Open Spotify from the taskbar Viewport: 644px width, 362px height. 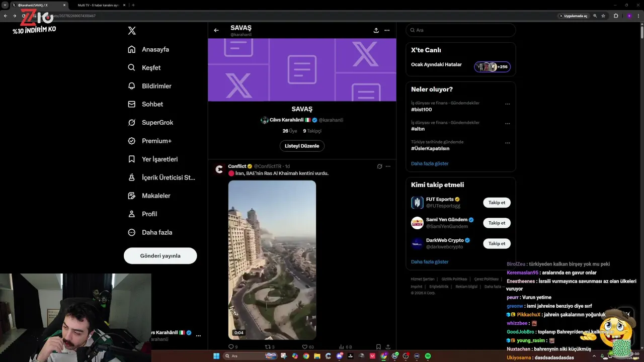click(x=428, y=356)
